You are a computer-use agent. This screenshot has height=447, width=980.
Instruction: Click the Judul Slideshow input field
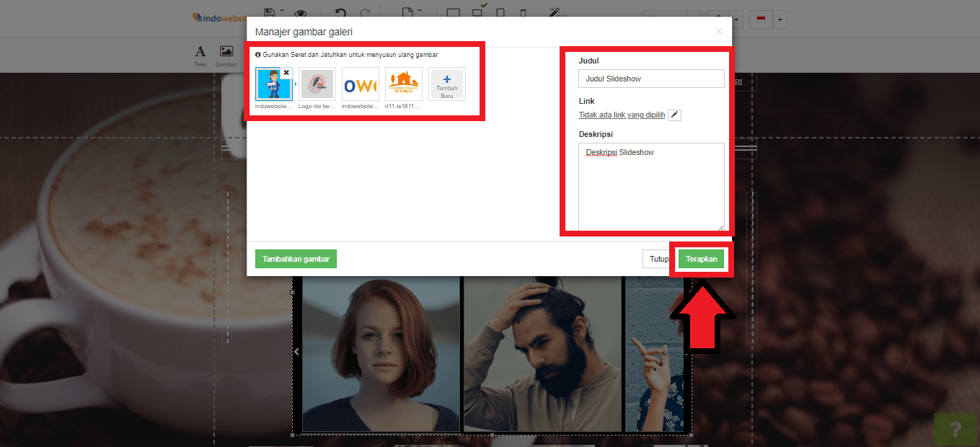click(651, 79)
